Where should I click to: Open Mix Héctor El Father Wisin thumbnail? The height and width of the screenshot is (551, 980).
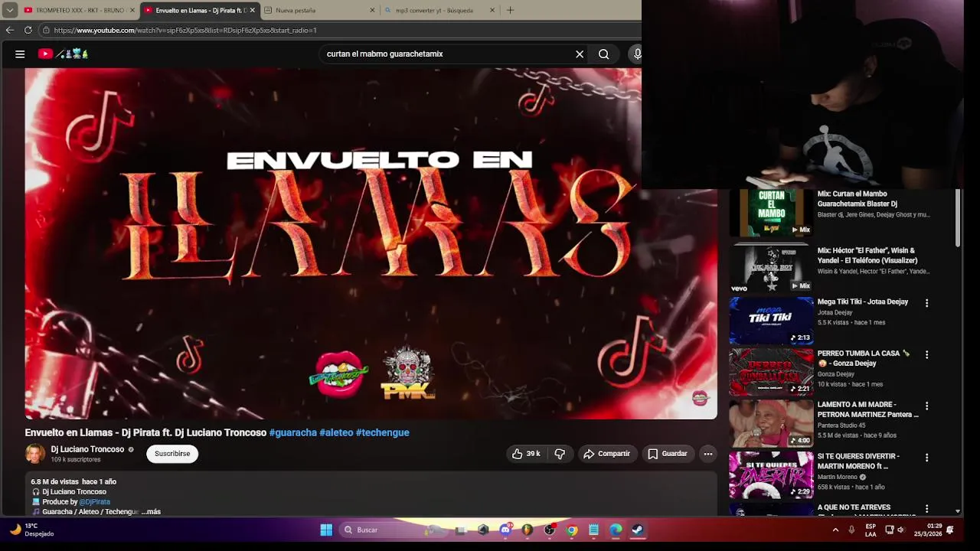click(771, 269)
